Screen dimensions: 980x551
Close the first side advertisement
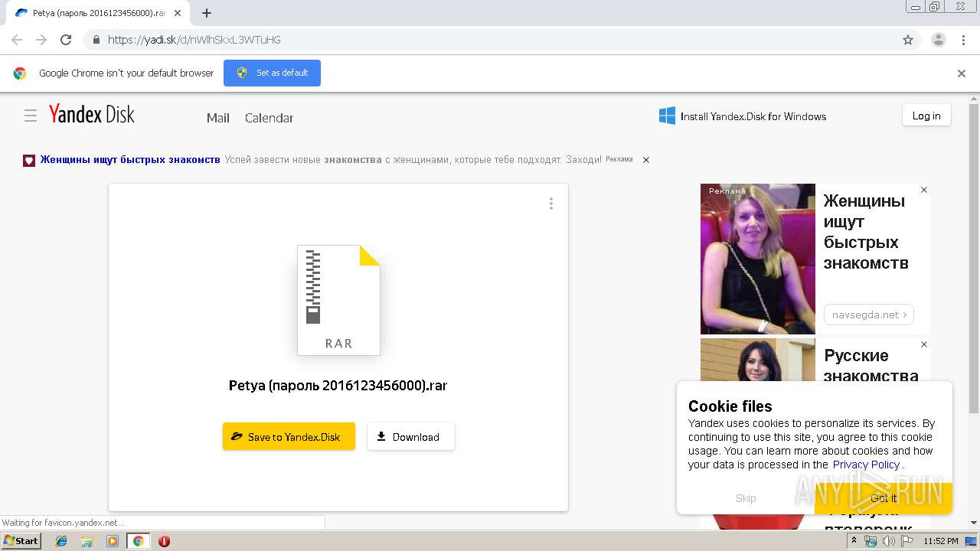click(x=924, y=190)
